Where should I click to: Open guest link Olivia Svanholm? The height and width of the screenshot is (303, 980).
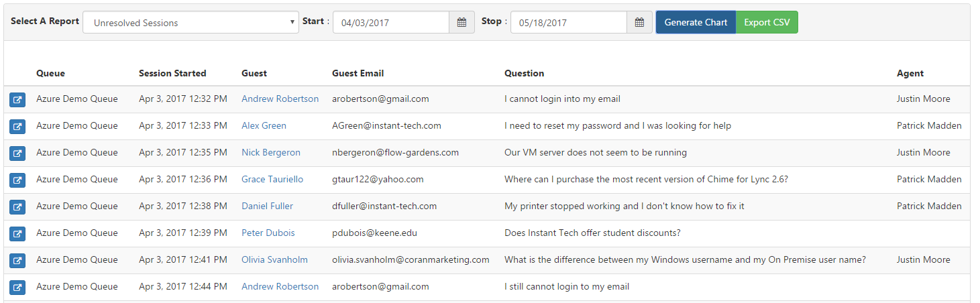tap(274, 259)
